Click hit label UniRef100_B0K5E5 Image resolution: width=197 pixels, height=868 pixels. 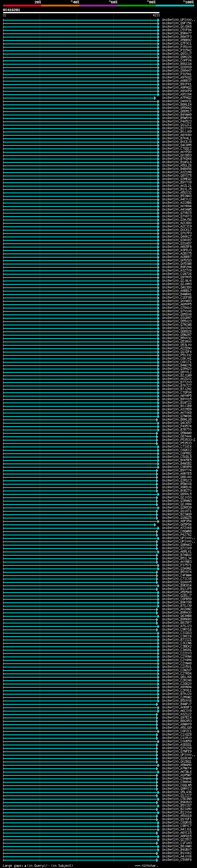177,461
